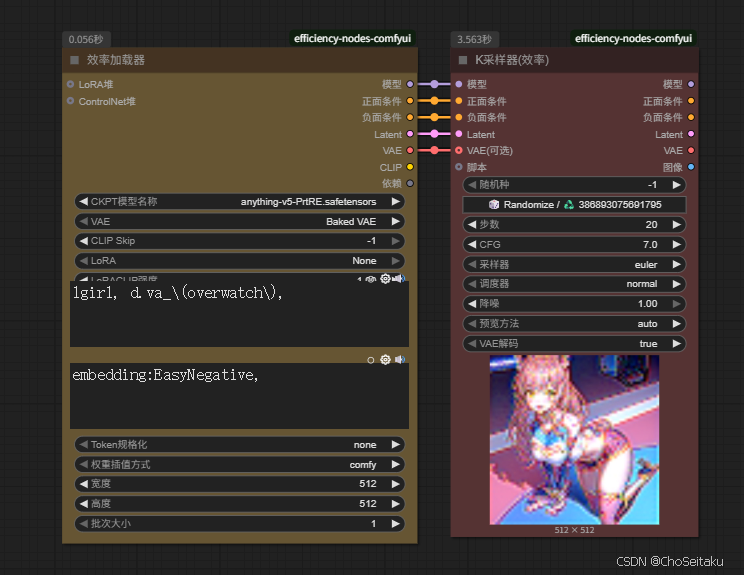Click the 3.563秒 timing badge
This screenshot has height=575, width=744.
point(474,39)
